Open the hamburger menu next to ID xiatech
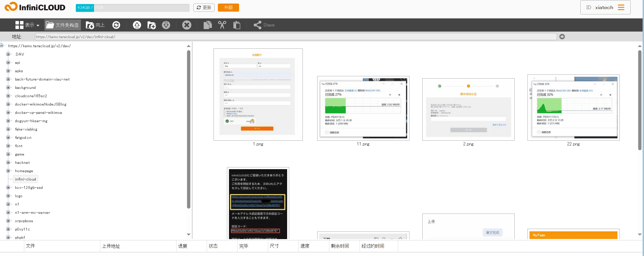Screen dimensions: 644x256 pos(621,8)
